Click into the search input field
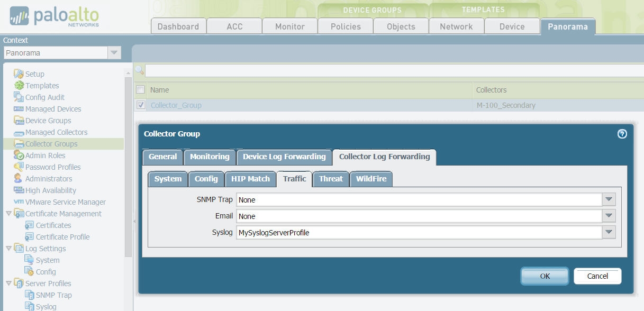The image size is (644, 311). [394, 70]
